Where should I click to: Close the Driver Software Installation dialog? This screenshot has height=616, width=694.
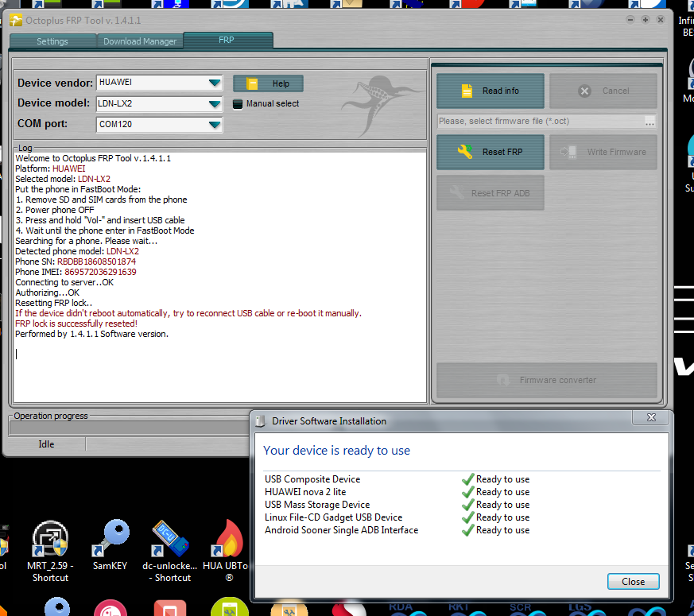point(634,582)
